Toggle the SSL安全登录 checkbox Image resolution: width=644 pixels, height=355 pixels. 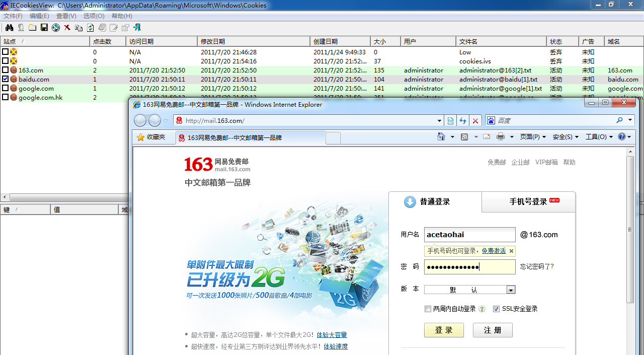(x=497, y=309)
